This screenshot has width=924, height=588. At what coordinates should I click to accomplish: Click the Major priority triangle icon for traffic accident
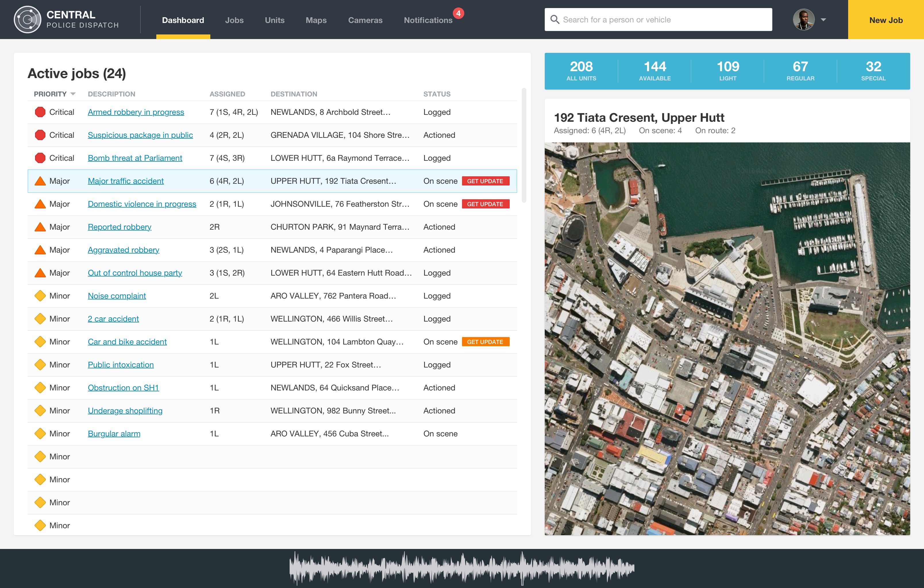tap(40, 180)
